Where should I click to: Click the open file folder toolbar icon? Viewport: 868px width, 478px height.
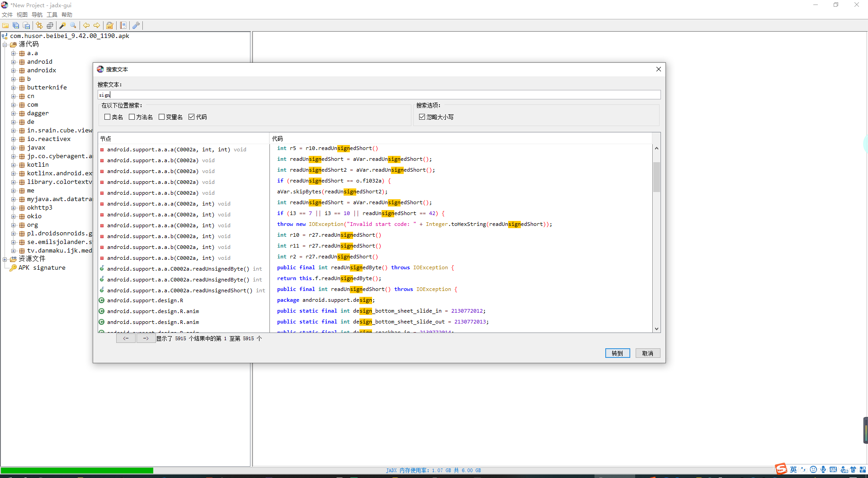click(x=5, y=25)
